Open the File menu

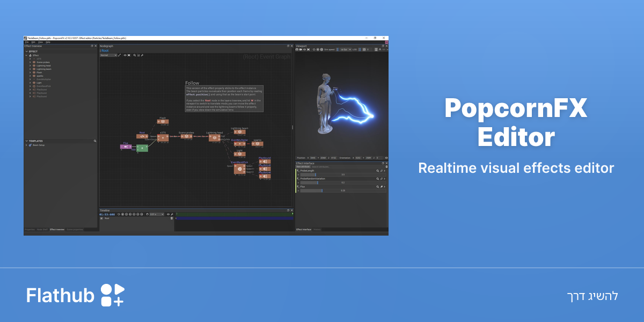click(27, 42)
